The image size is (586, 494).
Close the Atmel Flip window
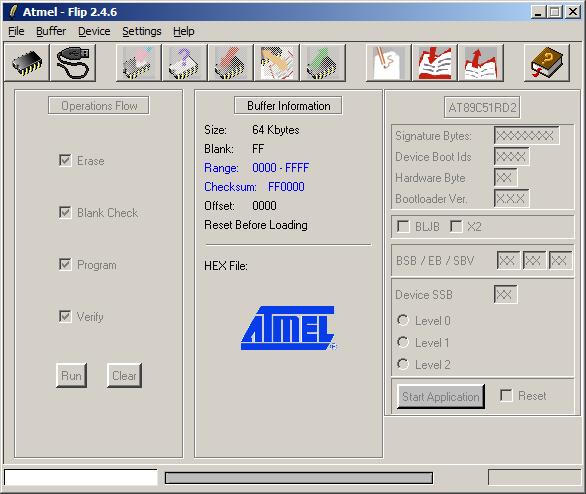(572, 12)
